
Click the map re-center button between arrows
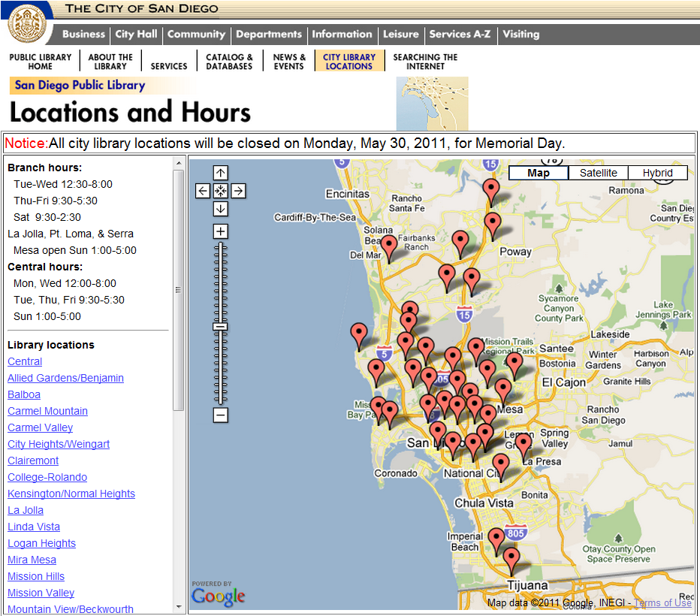pos(221,191)
